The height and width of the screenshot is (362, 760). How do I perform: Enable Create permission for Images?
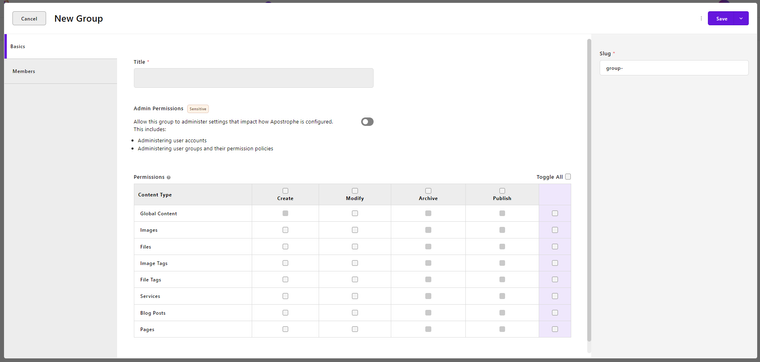285,230
